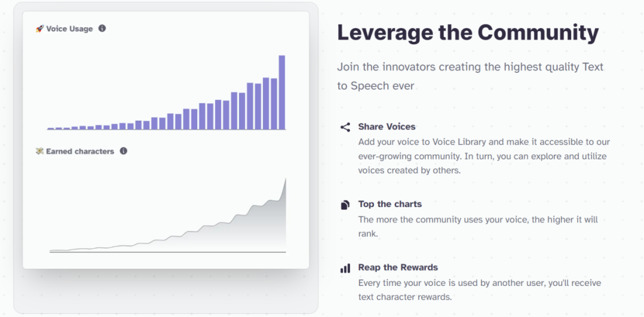
Task: Click the first small bar in Voice Usage chart
Action: tap(51, 129)
